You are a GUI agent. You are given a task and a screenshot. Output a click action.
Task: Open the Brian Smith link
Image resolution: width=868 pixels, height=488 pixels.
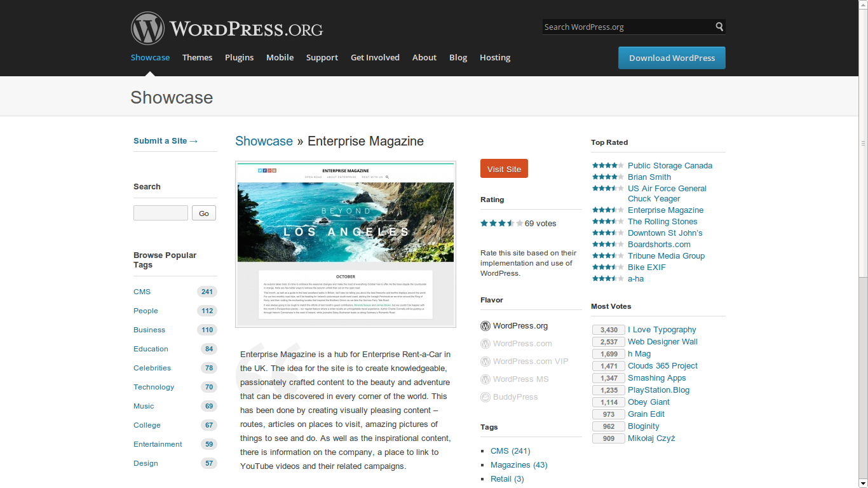(649, 177)
